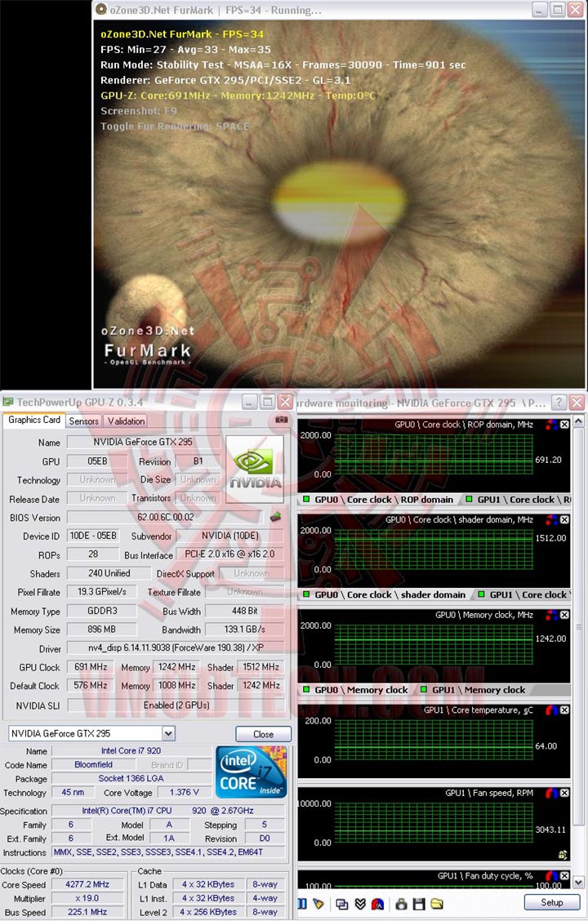This screenshot has width=588, height=921.
Task: Click monitoring scrollbar down arrow
Action: [578, 883]
